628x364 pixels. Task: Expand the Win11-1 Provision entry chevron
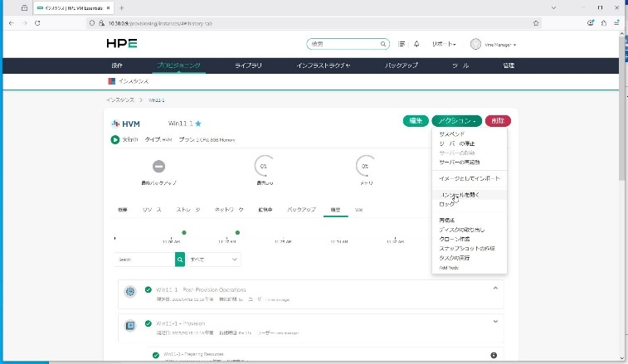coord(495,321)
